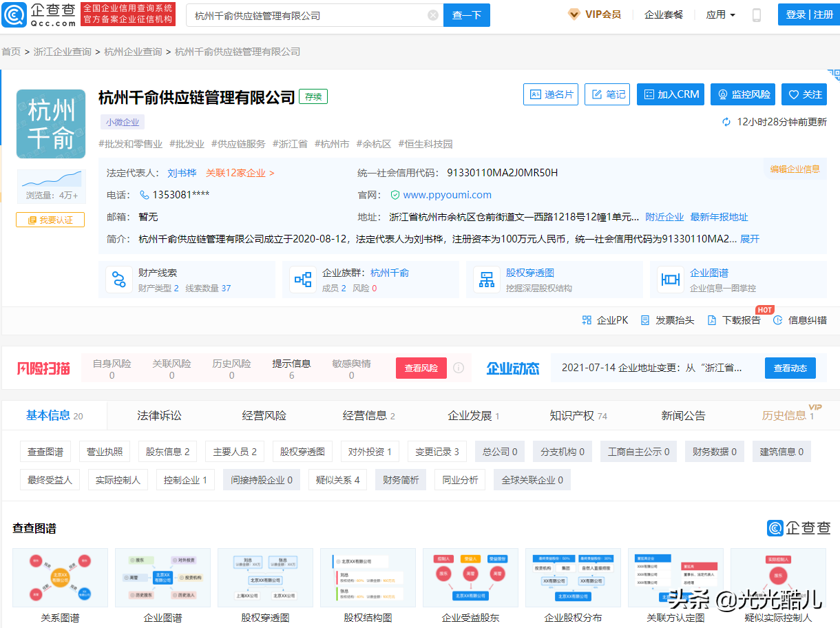Switch to 基本信息 tab
This screenshot has height=628, width=840.
(54, 415)
